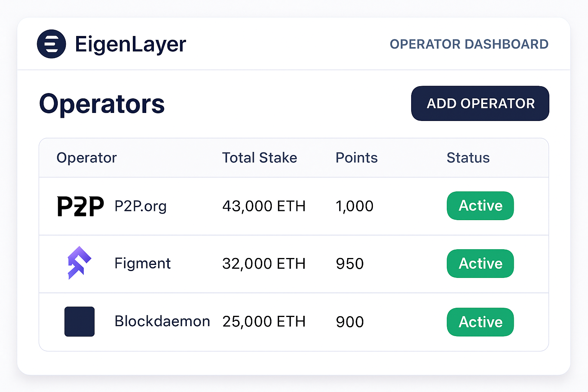Image resolution: width=588 pixels, height=392 pixels.
Task: Select the P2P.org operator logo
Action: tap(80, 206)
